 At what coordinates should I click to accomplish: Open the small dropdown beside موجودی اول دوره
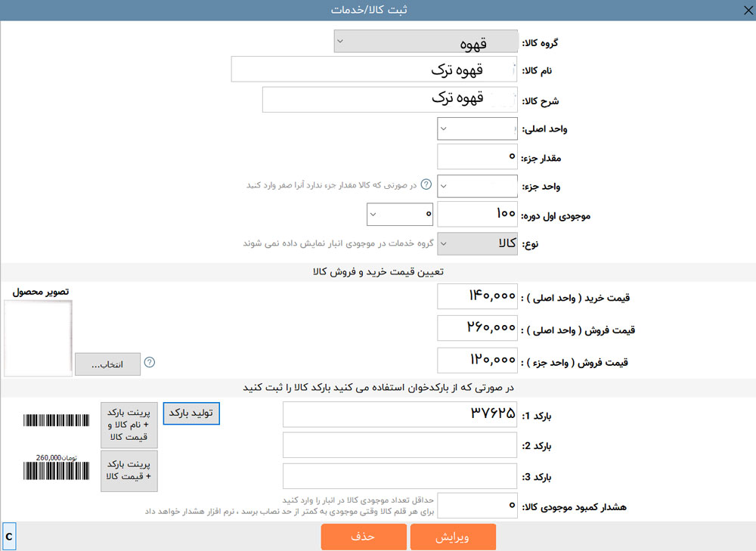[400, 214]
